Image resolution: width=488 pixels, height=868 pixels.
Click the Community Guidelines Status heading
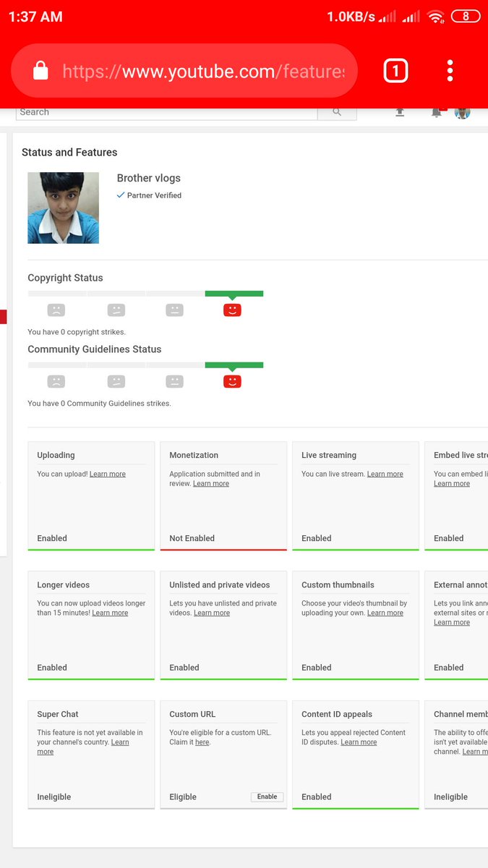pyautogui.click(x=95, y=349)
